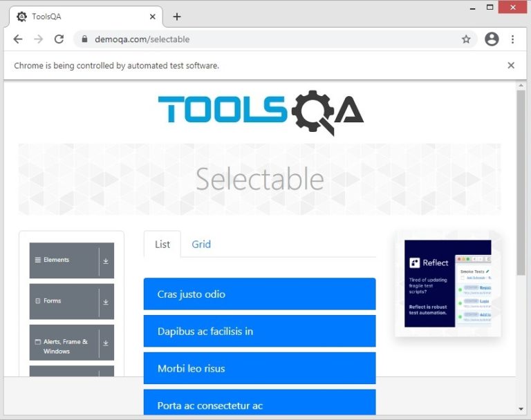The width and height of the screenshot is (531, 420).
Task: Click the Reflect logo in the ad
Action: point(429,262)
